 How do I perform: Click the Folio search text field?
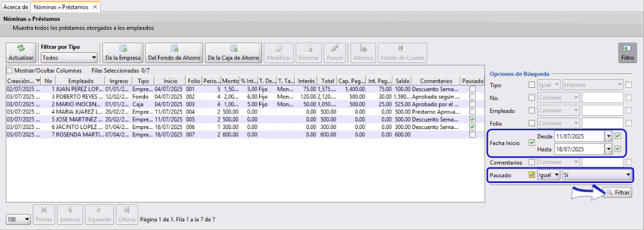point(603,123)
